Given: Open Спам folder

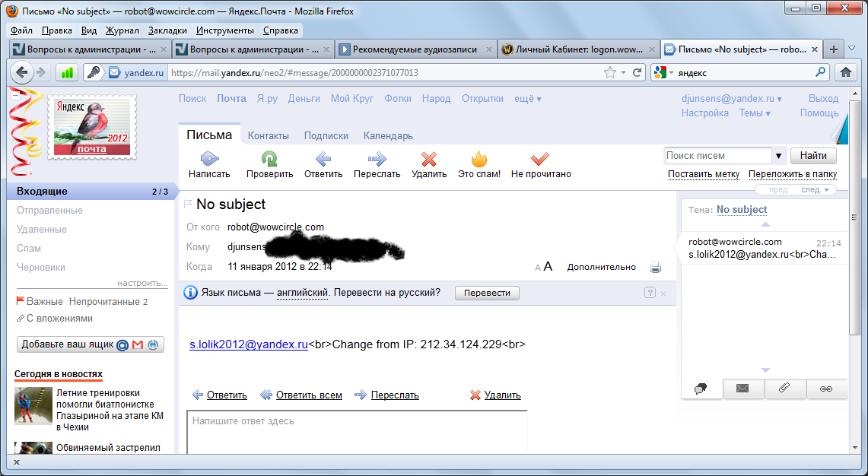Looking at the screenshot, I should (29, 249).
